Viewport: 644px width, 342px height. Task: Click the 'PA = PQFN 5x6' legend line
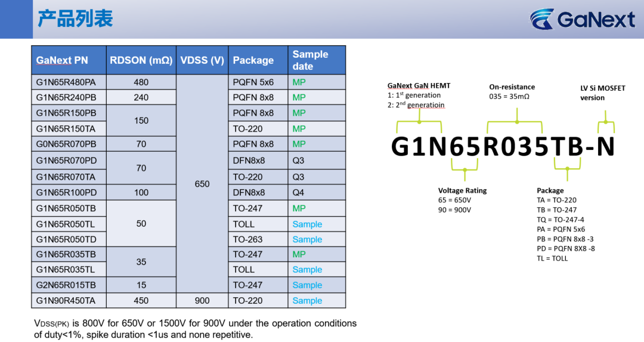coord(561,229)
